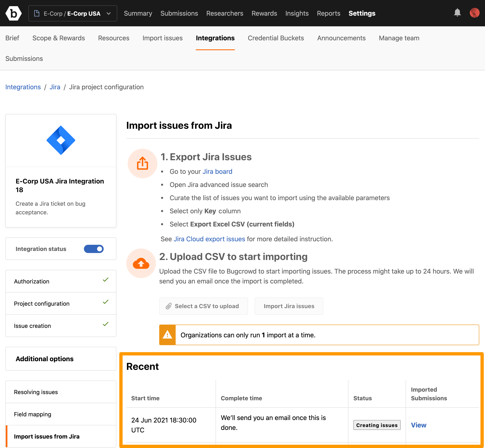
Task: Open the Submissions top menu
Action: (x=179, y=13)
